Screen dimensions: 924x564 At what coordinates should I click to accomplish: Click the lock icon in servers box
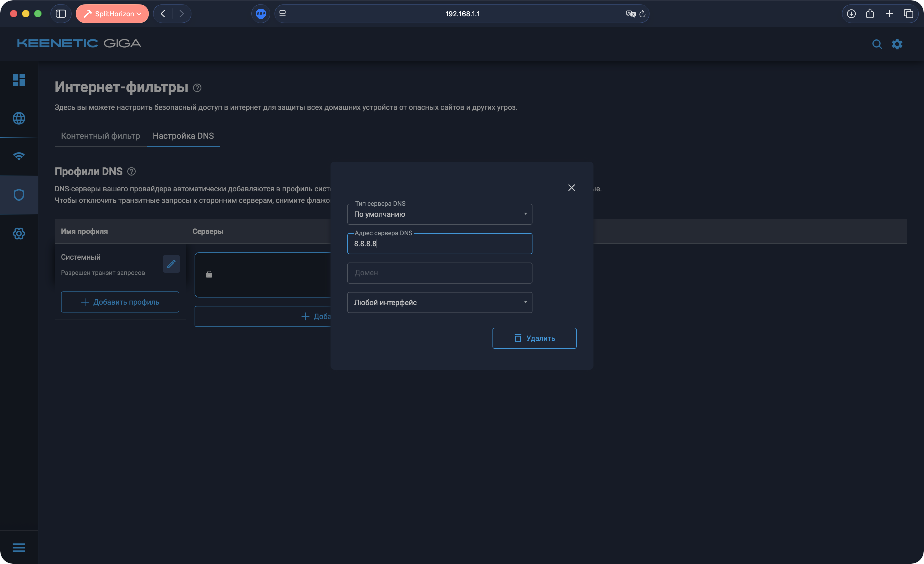pyautogui.click(x=209, y=274)
